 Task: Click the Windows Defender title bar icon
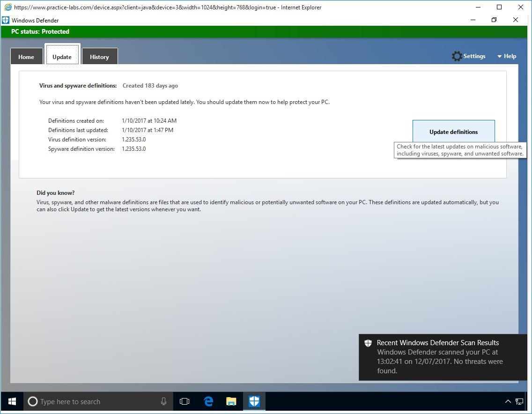click(6, 20)
